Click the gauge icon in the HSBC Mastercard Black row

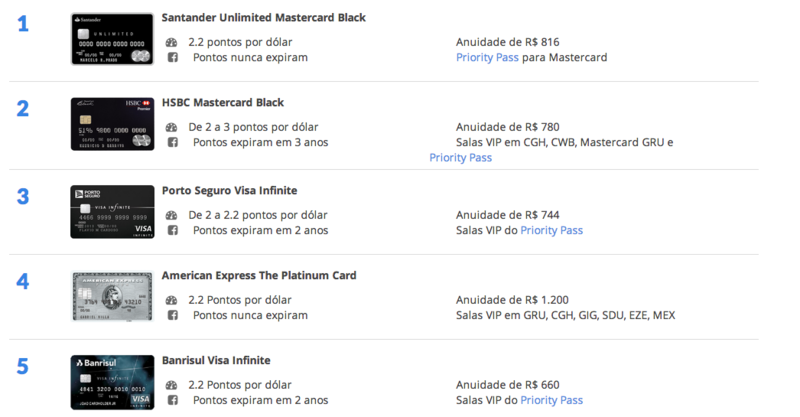click(171, 127)
